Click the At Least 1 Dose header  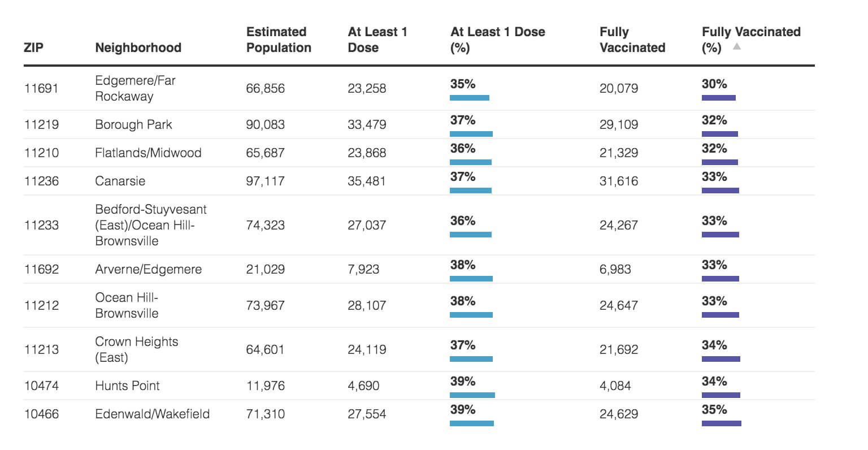[x=377, y=40]
